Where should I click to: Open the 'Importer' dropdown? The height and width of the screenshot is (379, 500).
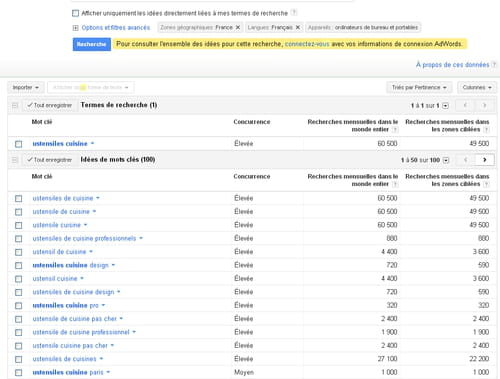click(x=25, y=87)
